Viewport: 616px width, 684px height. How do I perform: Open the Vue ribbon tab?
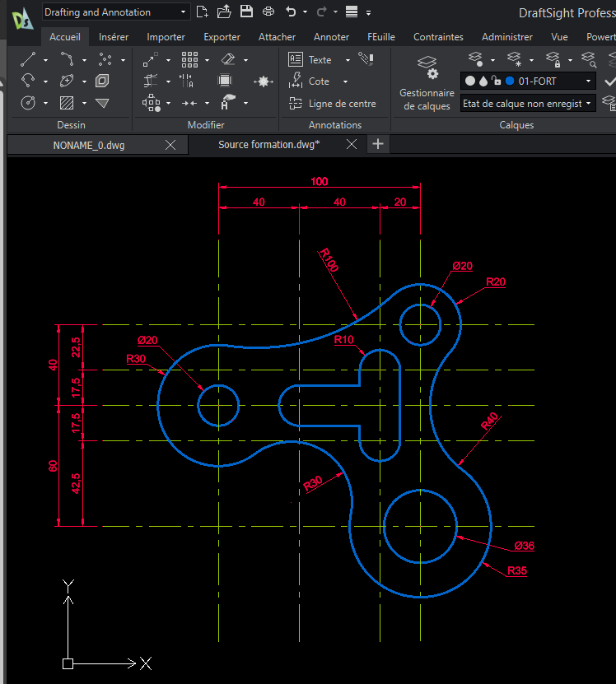point(559,37)
